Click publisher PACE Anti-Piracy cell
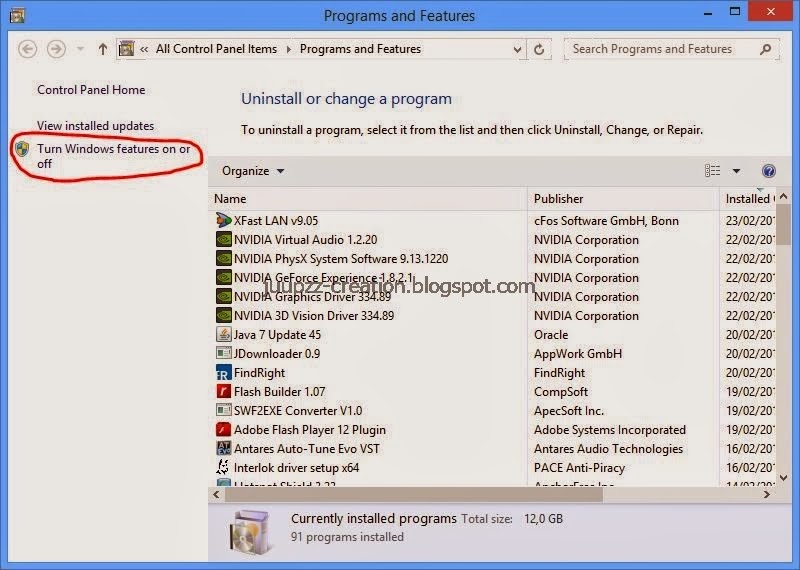Screen dimensions: 800x570 pos(579,467)
